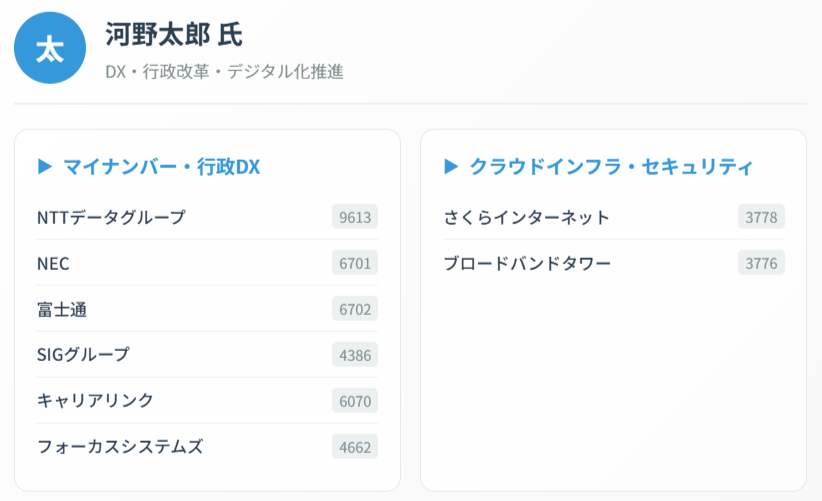Select the NEC company entry

(53, 263)
